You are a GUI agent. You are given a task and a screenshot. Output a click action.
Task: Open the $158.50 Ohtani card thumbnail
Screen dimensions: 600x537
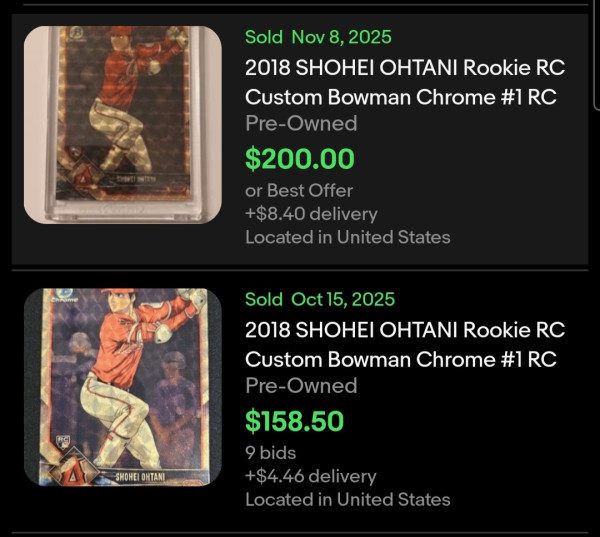click(122, 387)
